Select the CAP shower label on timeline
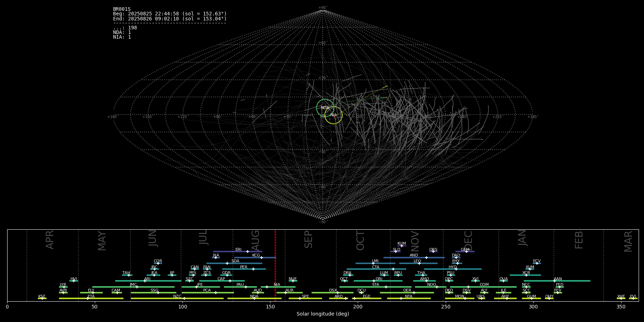644x322 pixels. coord(221,279)
